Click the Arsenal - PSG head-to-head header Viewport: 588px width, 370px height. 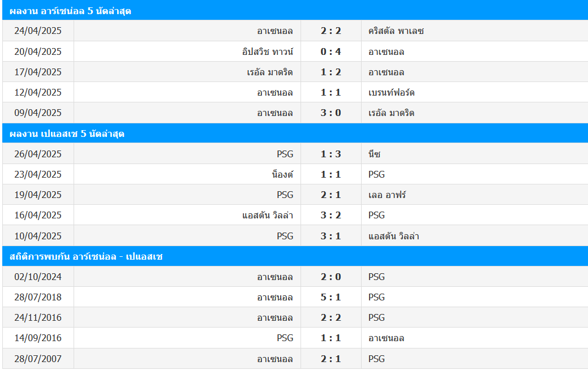tap(86, 256)
